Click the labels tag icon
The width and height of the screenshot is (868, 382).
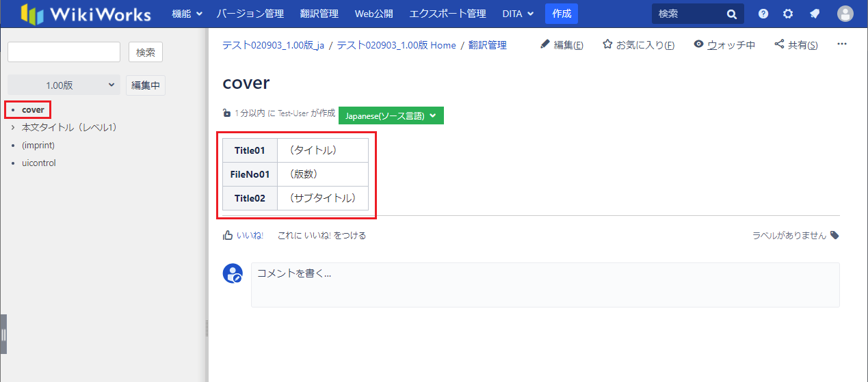834,235
